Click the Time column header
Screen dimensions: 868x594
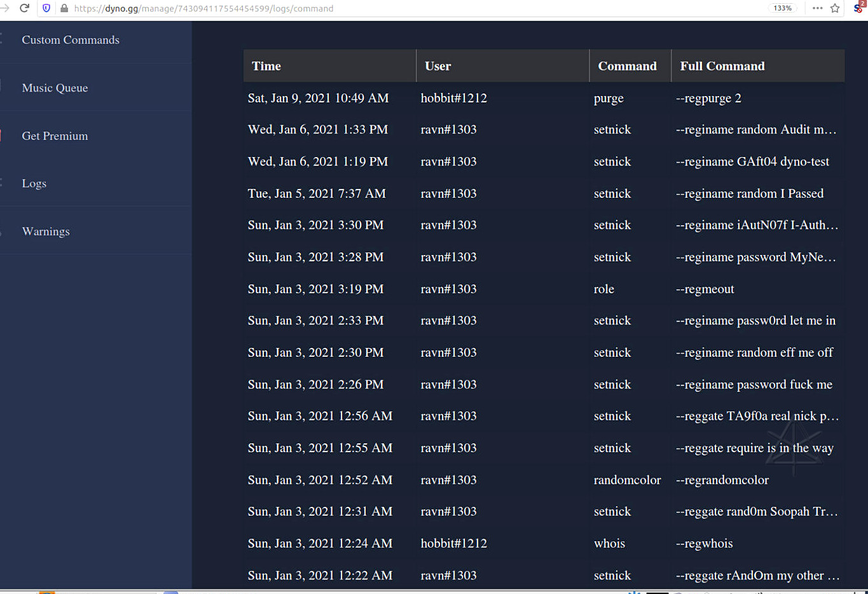(x=266, y=66)
